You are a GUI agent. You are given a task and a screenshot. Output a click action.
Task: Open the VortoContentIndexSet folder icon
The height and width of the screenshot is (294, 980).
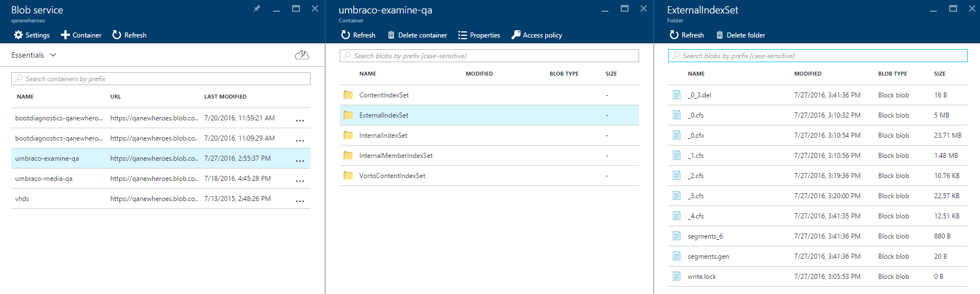click(x=348, y=175)
